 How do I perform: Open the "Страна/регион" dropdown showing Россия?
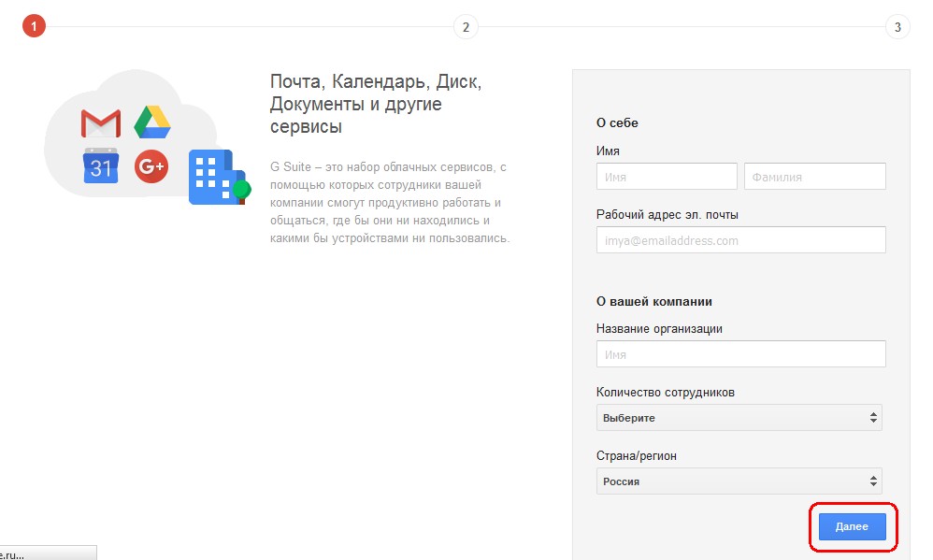tap(739, 481)
